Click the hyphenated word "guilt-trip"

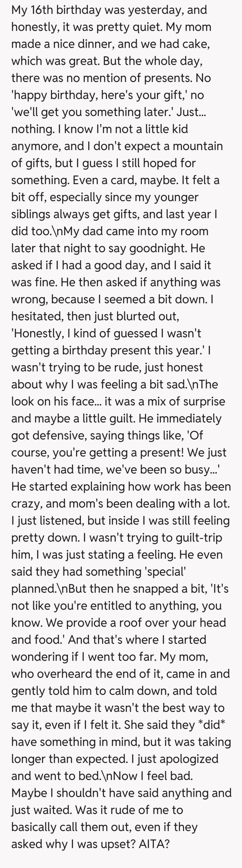pyautogui.click(x=198, y=538)
